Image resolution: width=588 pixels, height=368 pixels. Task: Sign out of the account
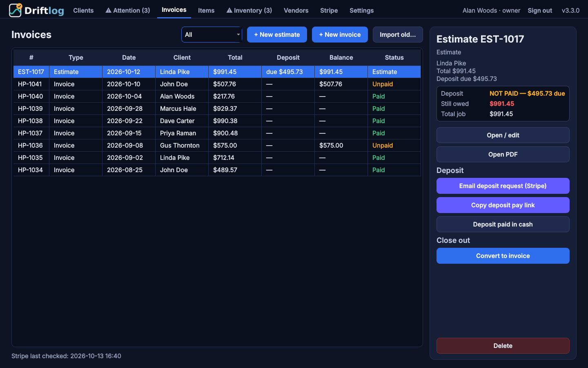(540, 11)
